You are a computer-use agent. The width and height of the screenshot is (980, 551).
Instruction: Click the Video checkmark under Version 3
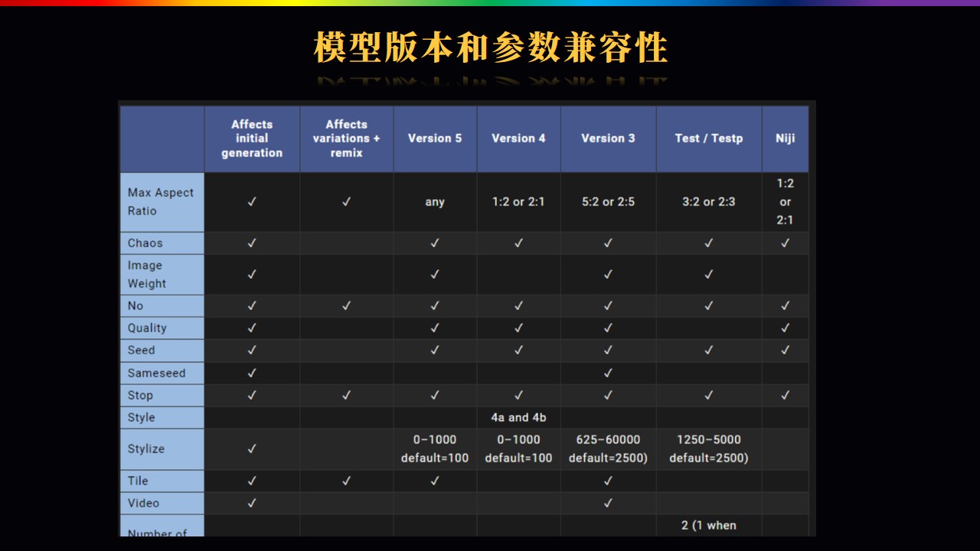[608, 504]
